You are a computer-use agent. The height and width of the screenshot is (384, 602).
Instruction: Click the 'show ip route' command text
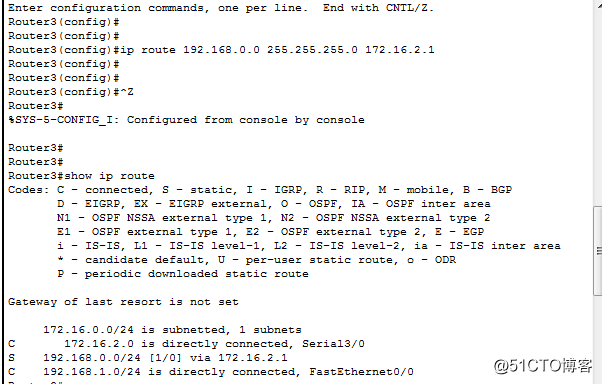[109, 176]
